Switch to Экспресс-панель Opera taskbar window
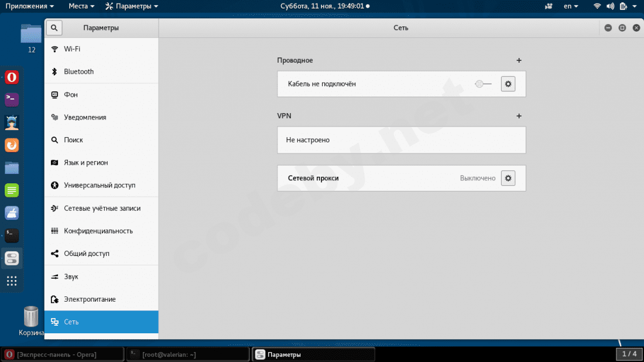This screenshot has height=362, width=644. 63,354
